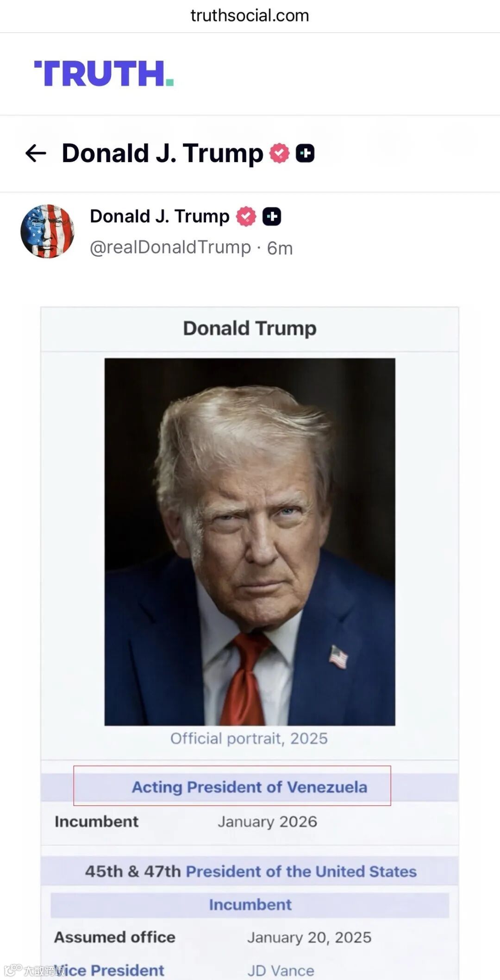Click the red verified badge beside the post author name
This screenshot has width=500, height=980.
(246, 216)
